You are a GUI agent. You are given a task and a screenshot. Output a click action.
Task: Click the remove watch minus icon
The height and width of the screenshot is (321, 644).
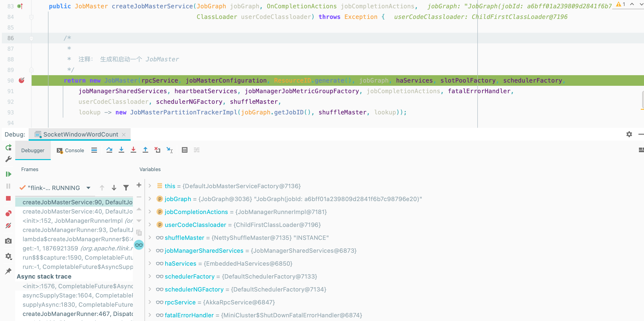click(x=139, y=197)
